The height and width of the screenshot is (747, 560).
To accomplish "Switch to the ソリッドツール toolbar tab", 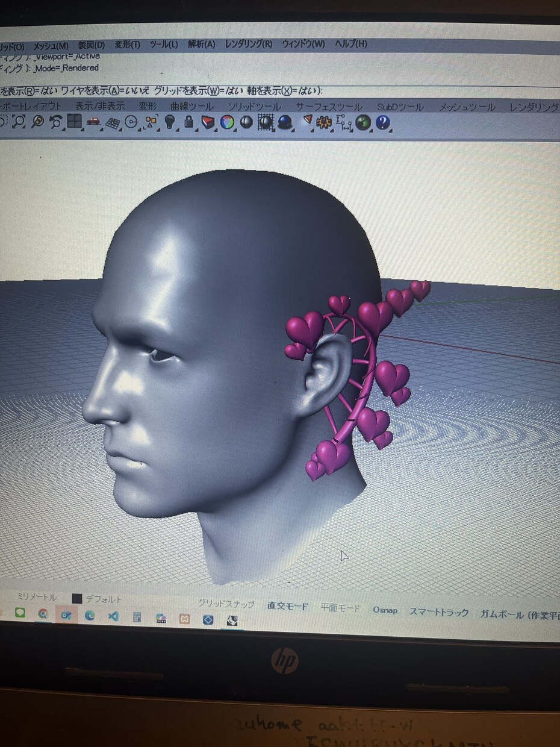I will 254,107.
